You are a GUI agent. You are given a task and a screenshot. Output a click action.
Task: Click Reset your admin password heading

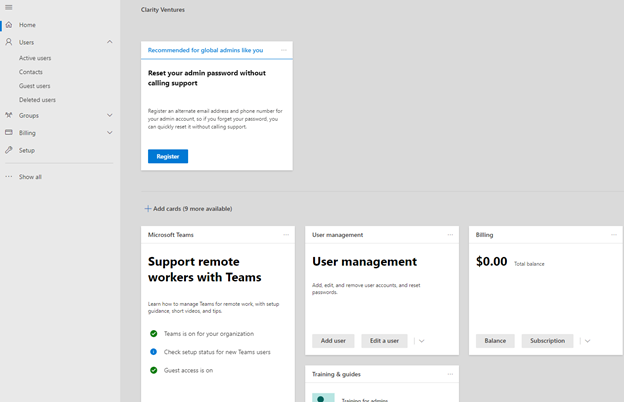207,78
